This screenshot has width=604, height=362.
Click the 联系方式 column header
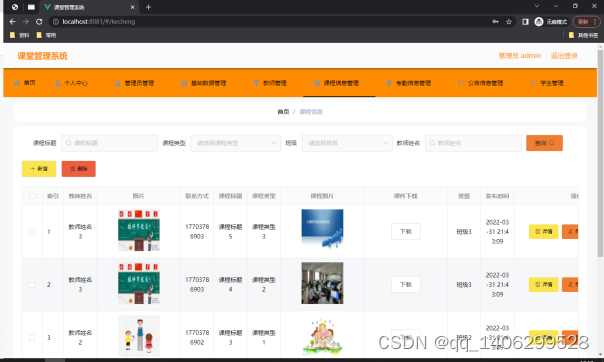pyautogui.click(x=197, y=196)
